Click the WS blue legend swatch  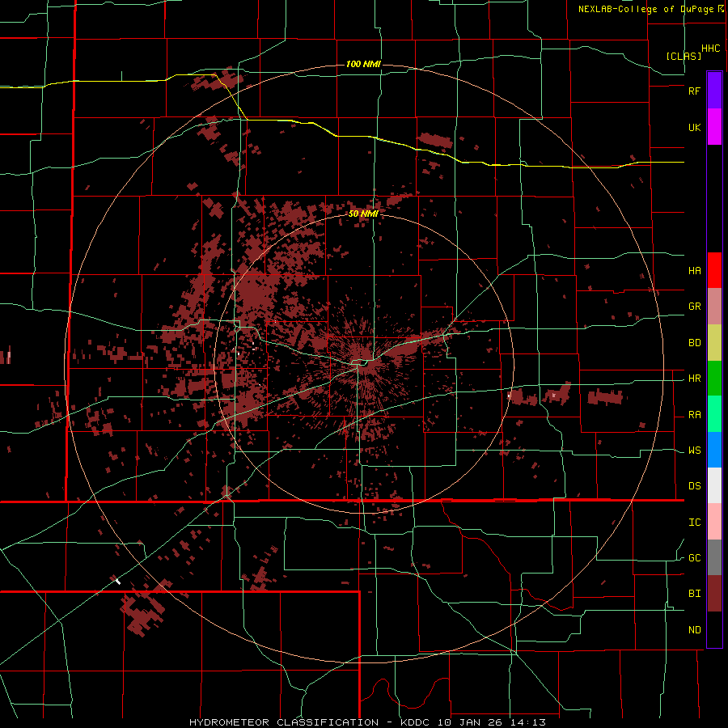[x=714, y=450]
